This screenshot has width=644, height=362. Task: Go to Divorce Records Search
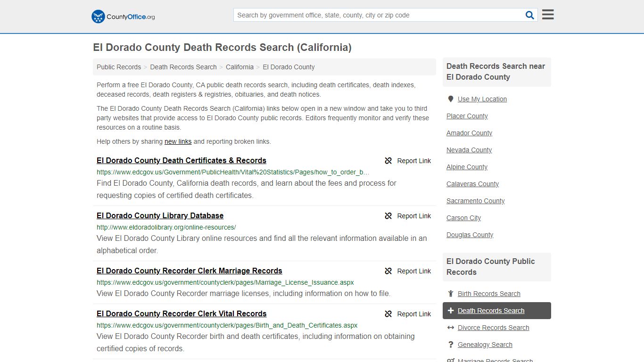tap(493, 328)
